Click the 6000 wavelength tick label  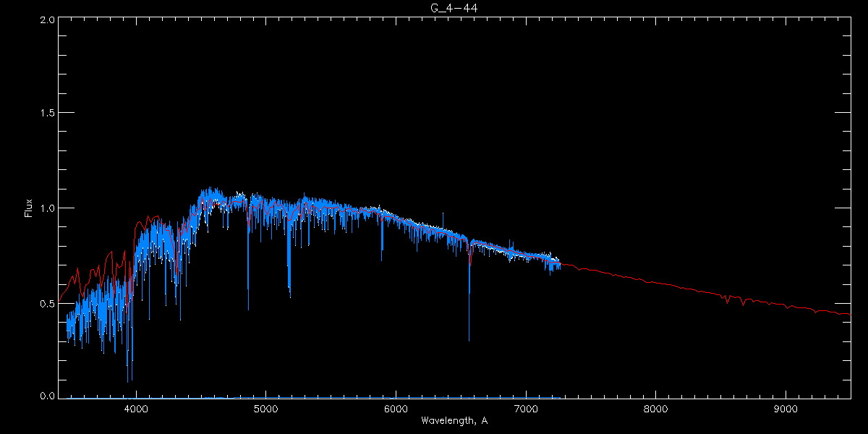(x=396, y=409)
